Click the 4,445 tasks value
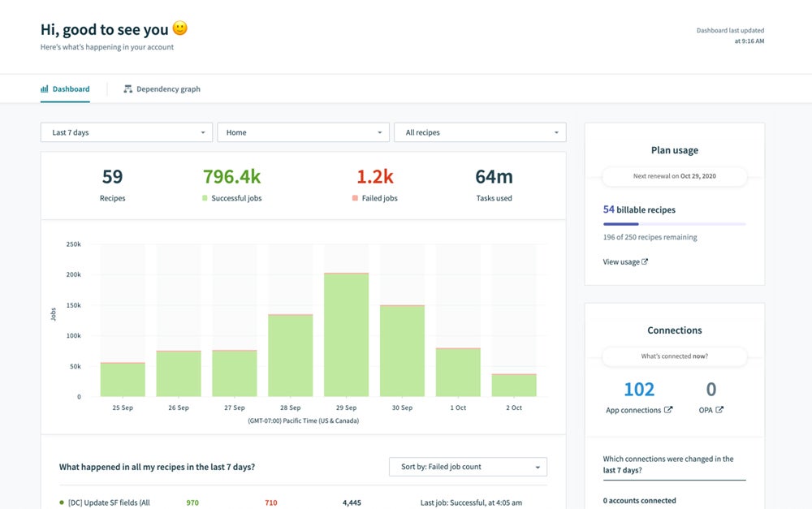Viewport: 812px width, 509px height. click(x=352, y=503)
